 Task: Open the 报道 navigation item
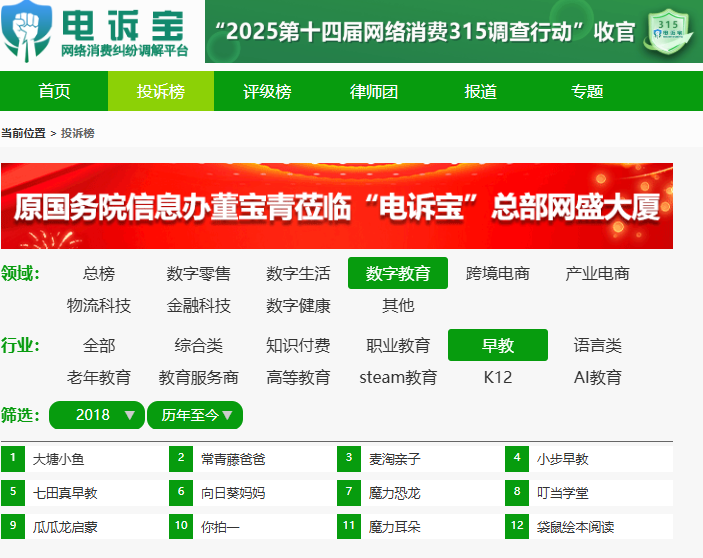[480, 91]
